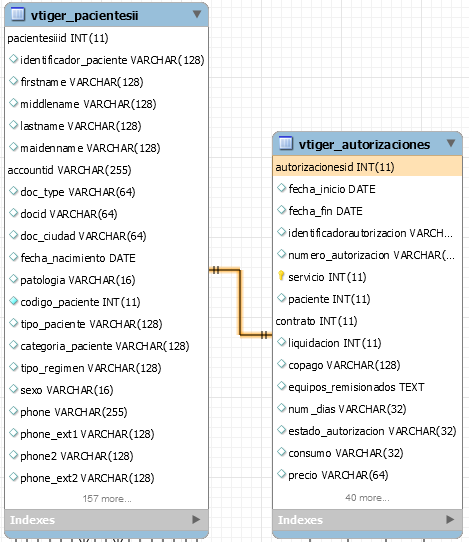Expand Indexes section of vtiger_pacientesii
Viewport: 469px width, 542px height.
click(196, 519)
